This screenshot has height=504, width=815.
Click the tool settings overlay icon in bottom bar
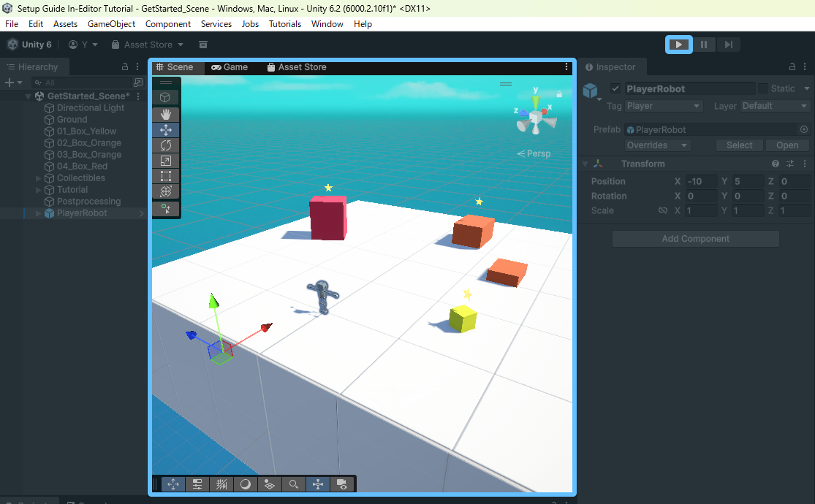[197, 484]
